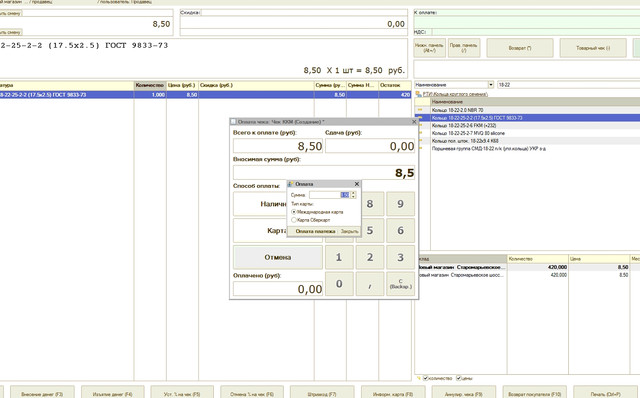
Task: Tap keypad digit 8
Action: tap(370, 204)
